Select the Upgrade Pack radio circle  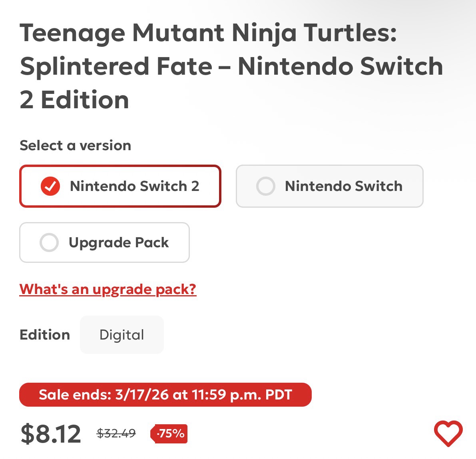pyautogui.click(x=49, y=242)
